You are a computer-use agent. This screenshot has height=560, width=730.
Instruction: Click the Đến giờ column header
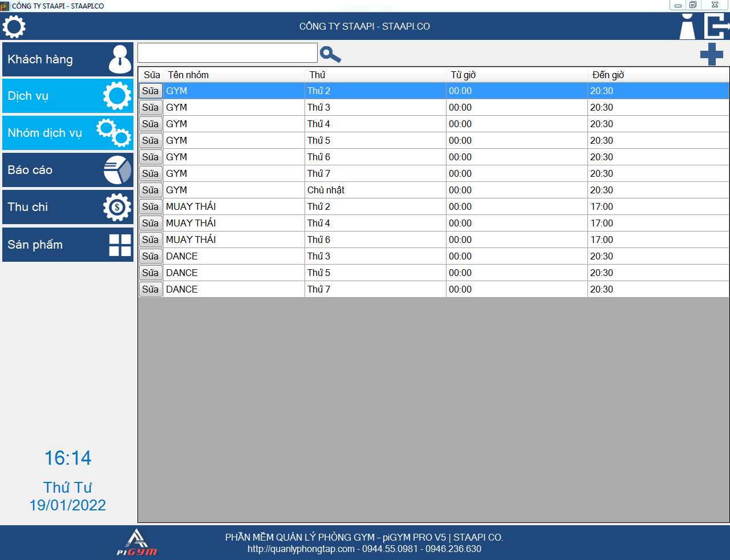click(608, 75)
